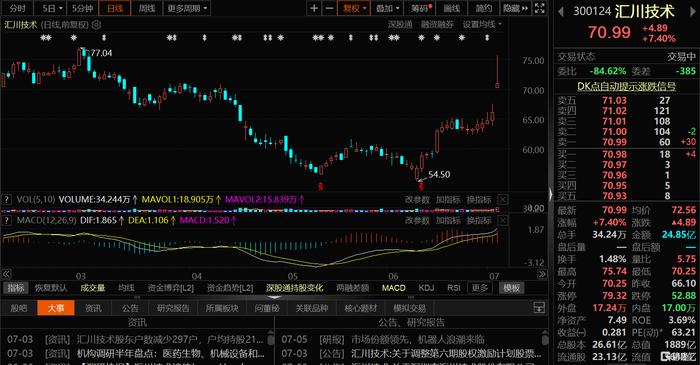This screenshot has height=365, width=700.
Task: Click the VOL indicator help question mark
Action: [7, 199]
